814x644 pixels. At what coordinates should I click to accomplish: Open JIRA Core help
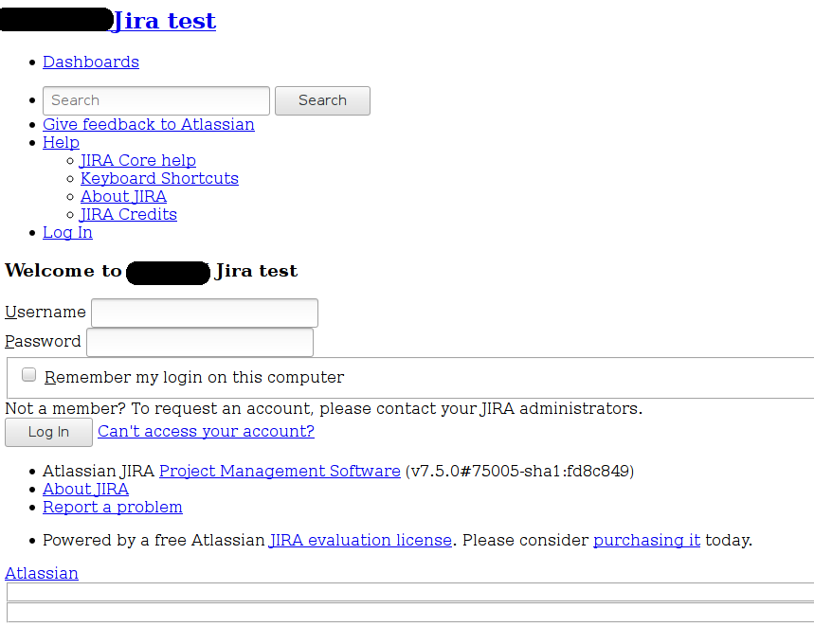(x=138, y=160)
